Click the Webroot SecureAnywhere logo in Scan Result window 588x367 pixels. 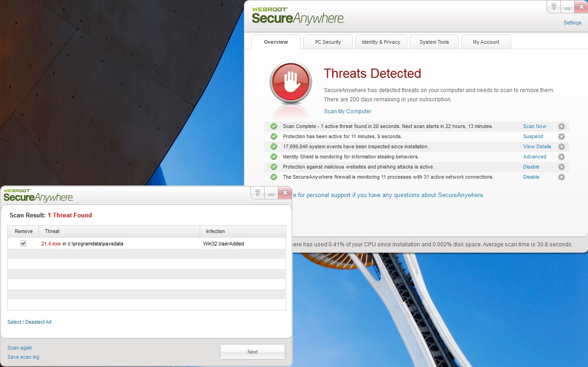point(39,195)
